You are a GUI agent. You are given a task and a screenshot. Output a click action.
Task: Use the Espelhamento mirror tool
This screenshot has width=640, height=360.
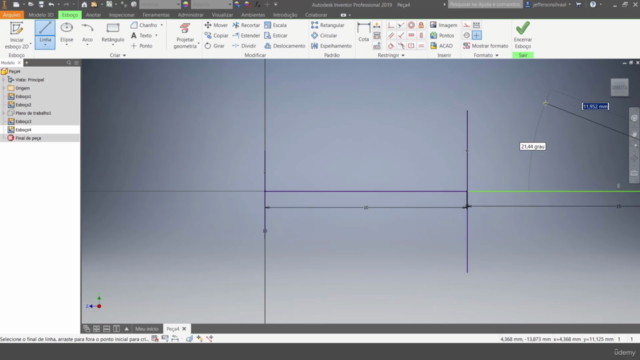click(331, 46)
